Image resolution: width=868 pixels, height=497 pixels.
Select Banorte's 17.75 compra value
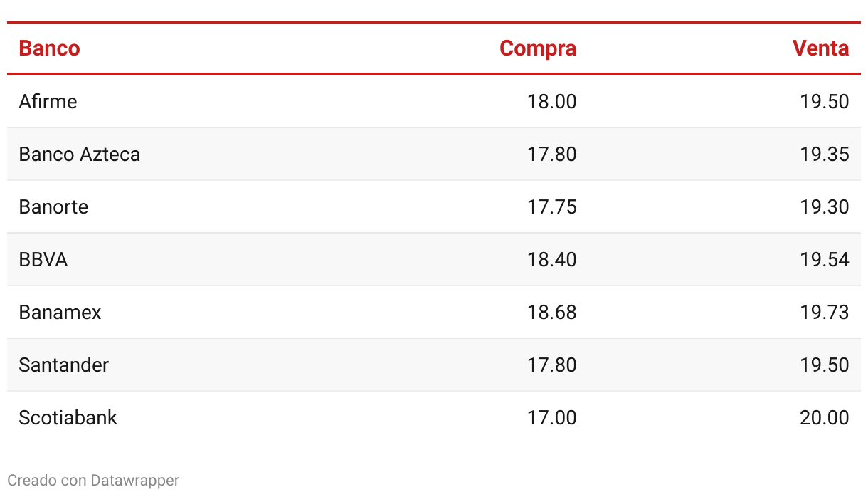[x=552, y=206]
